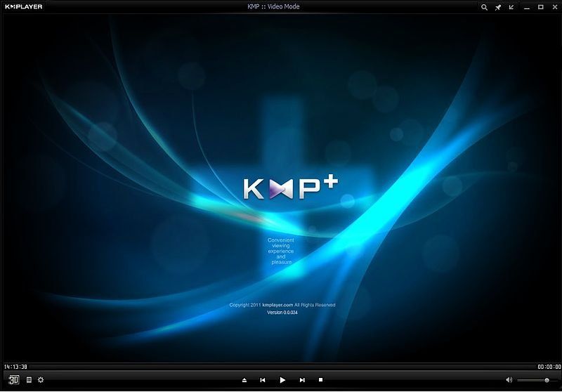Viewport: 562px width, 392px height.
Task: Open the KMPlayer logo main menu
Action: tap(24, 7)
